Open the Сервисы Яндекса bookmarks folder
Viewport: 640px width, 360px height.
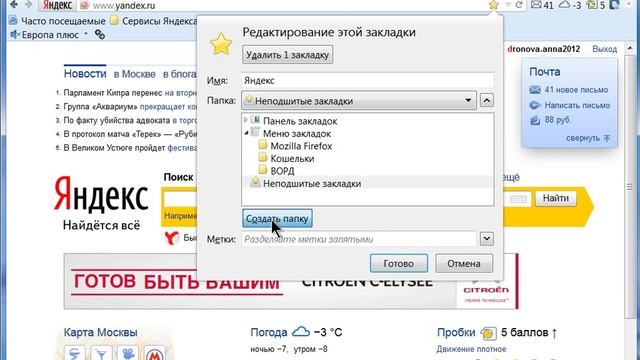tap(154, 21)
